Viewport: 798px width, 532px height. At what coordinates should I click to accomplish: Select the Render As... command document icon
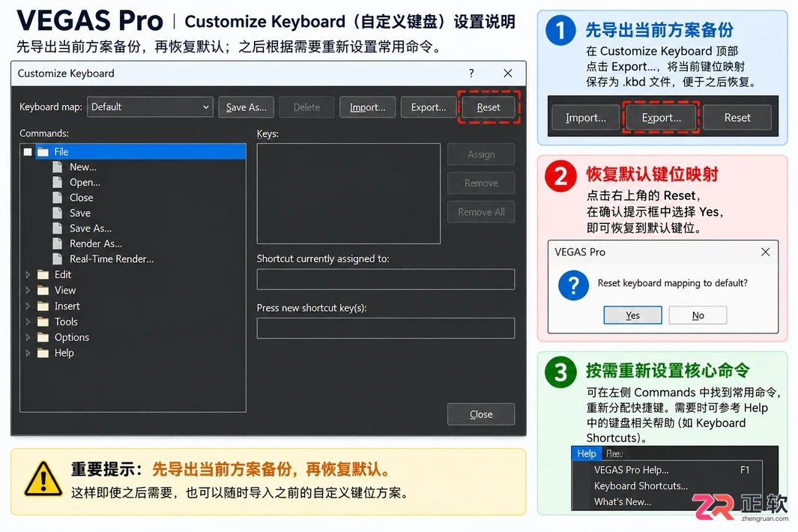(58, 244)
